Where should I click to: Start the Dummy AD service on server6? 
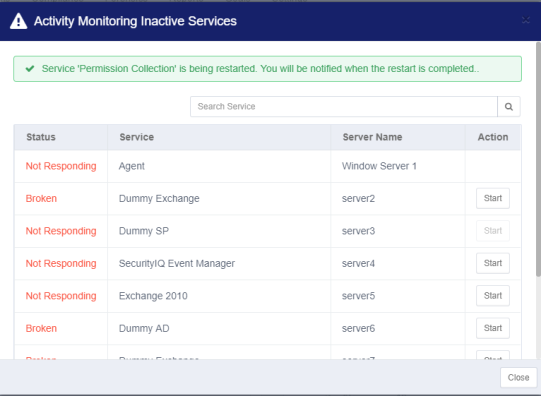[x=493, y=328]
